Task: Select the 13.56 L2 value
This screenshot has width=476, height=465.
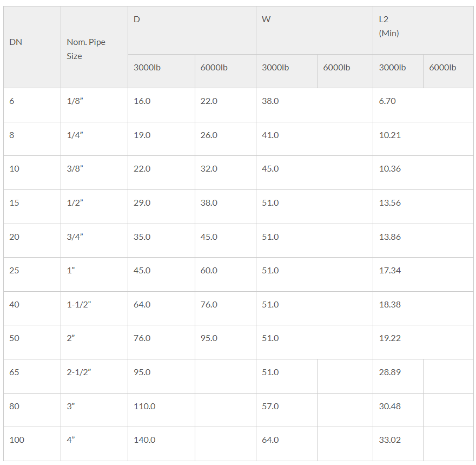Action: (x=390, y=203)
